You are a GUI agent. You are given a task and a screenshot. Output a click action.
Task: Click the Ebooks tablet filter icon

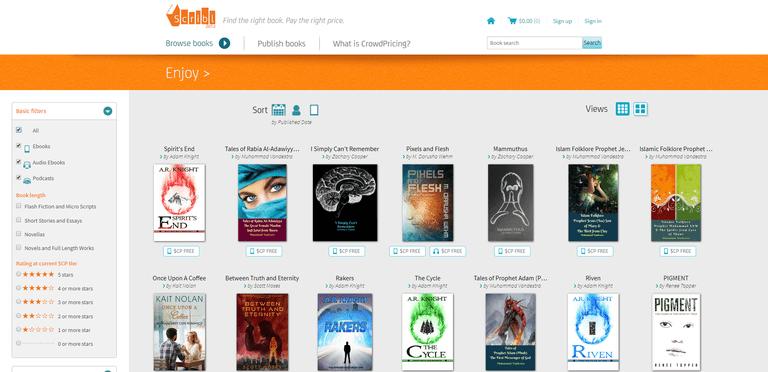click(27, 149)
